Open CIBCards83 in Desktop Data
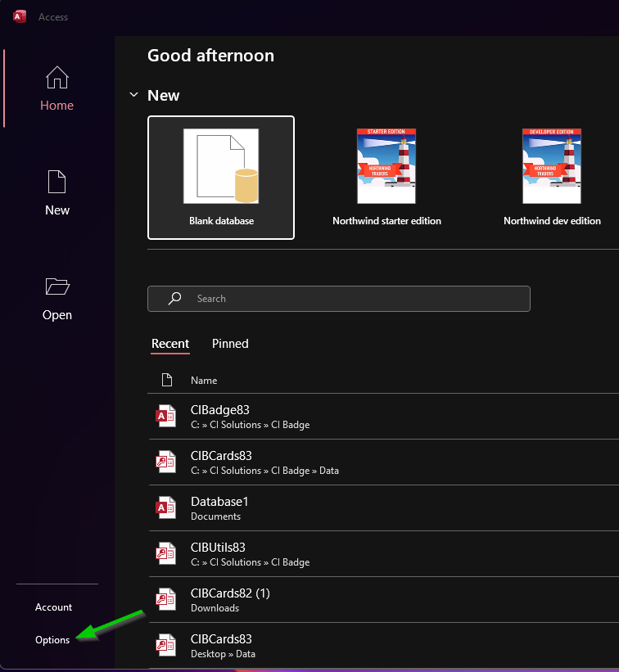Image resolution: width=619 pixels, height=672 pixels. [384, 646]
